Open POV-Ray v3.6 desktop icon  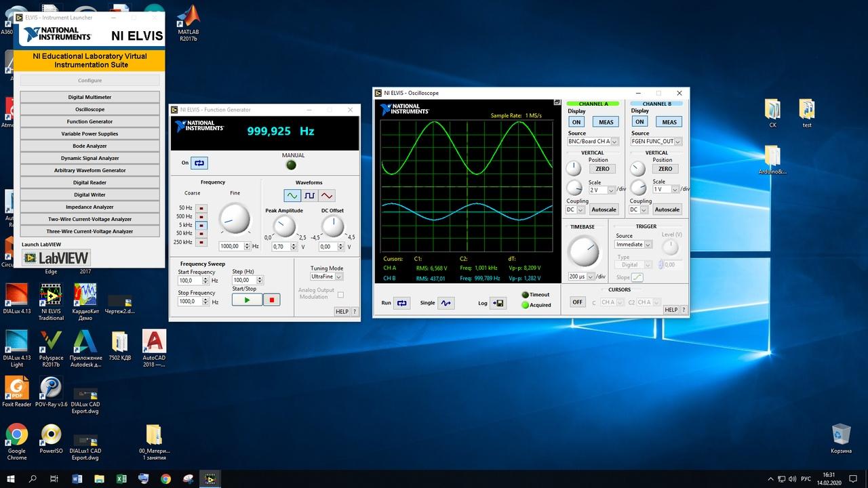point(51,392)
